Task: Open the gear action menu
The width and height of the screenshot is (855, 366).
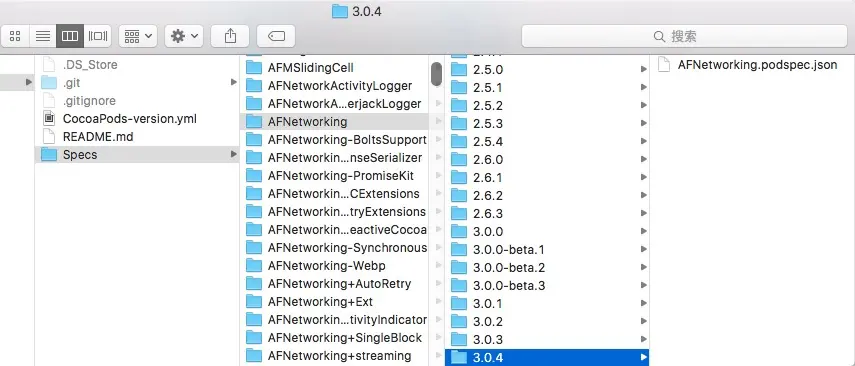Action: 184,36
